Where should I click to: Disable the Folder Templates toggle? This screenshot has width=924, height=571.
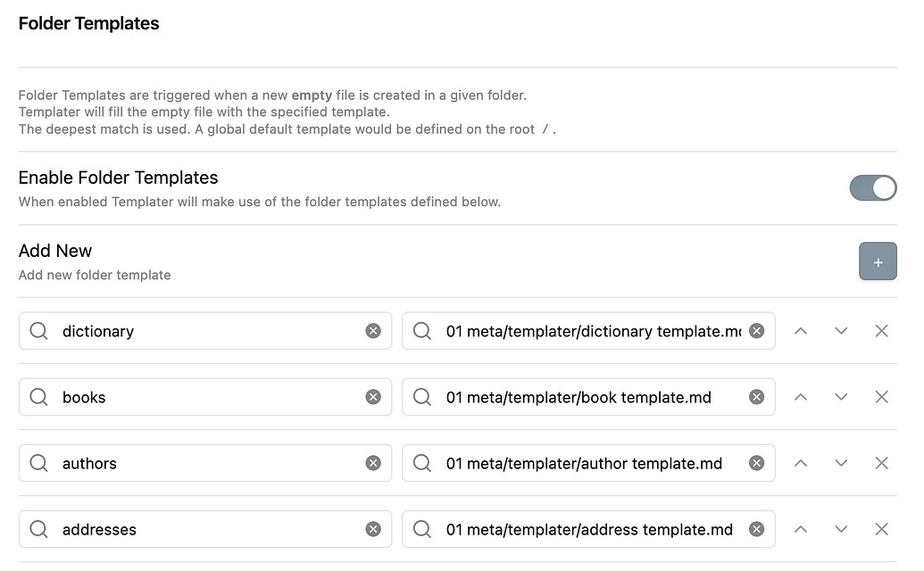[873, 187]
